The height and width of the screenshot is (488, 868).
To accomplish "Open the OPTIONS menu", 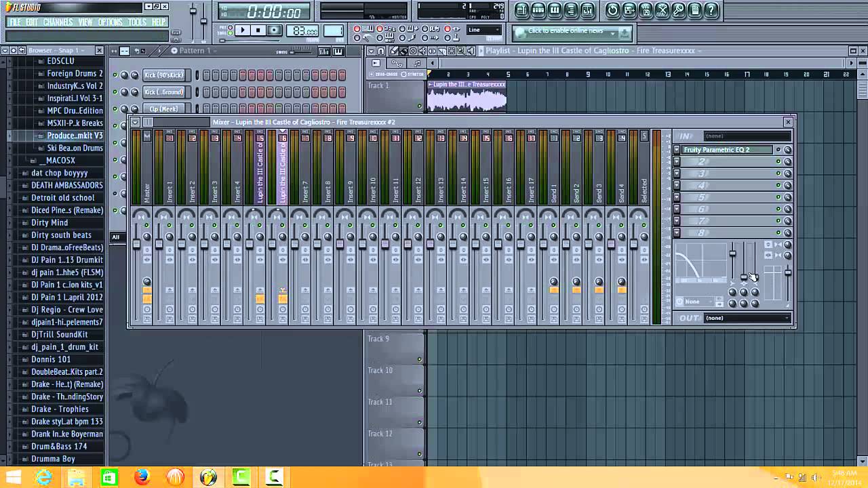I will [110, 22].
